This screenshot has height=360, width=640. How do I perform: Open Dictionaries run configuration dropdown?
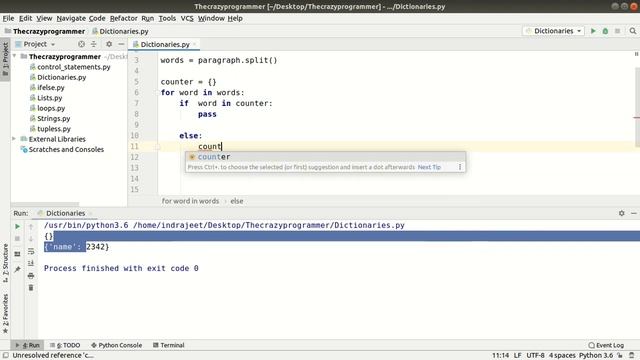(x=554, y=31)
